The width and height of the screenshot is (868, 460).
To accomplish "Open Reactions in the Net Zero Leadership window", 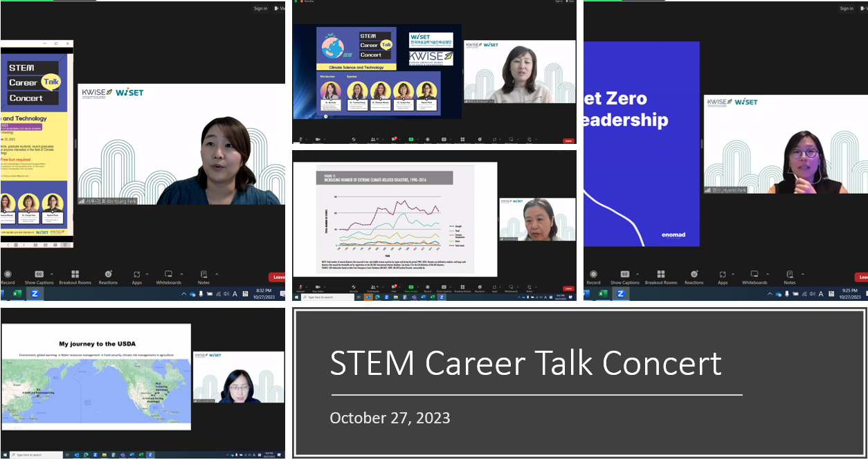I will [694, 277].
